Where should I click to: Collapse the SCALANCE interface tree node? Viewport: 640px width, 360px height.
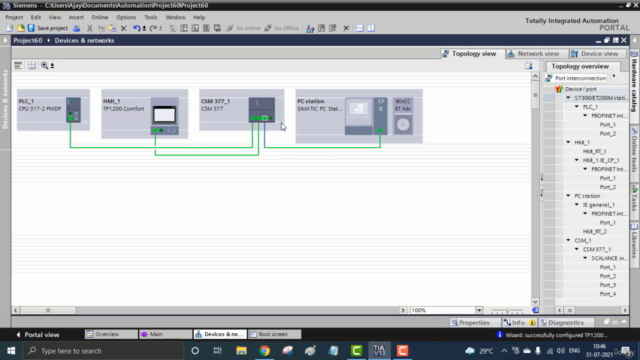click(x=585, y=258)
